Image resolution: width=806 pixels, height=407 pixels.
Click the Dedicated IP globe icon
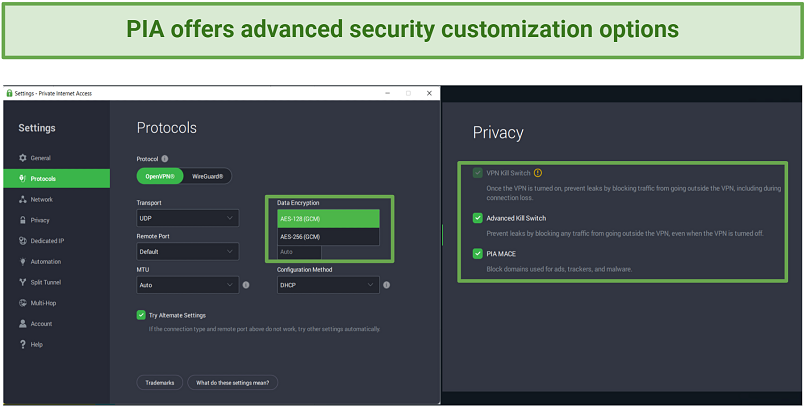(23, 240)
